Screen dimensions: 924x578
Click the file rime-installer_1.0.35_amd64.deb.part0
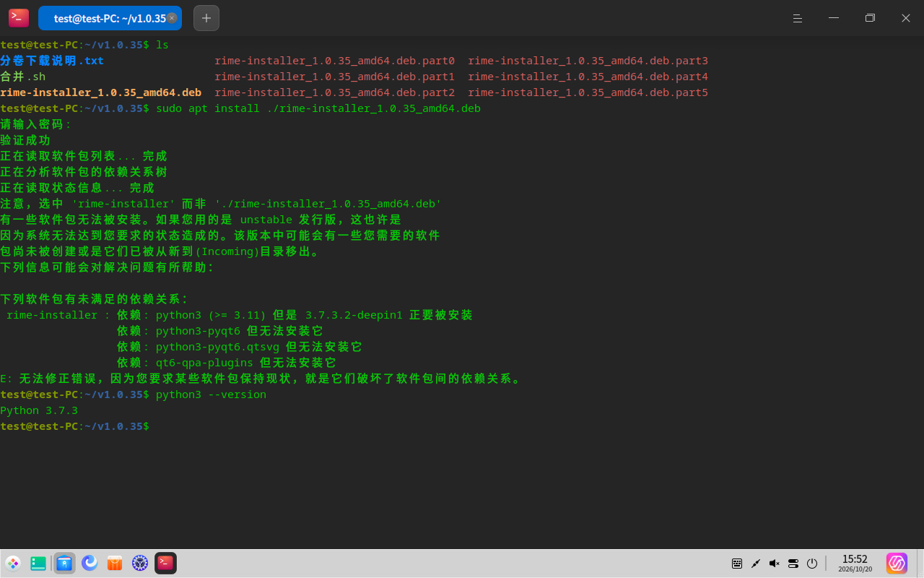click(x=335, y=61)
